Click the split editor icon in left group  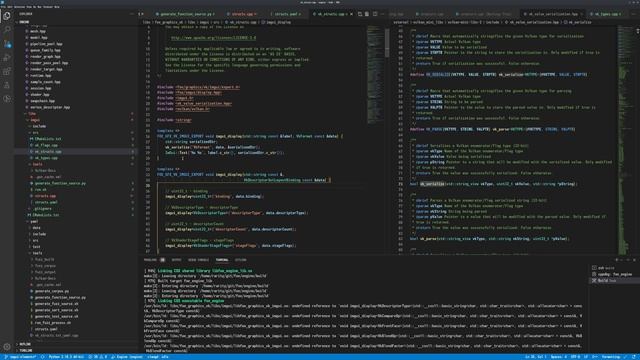pos(375,14)
